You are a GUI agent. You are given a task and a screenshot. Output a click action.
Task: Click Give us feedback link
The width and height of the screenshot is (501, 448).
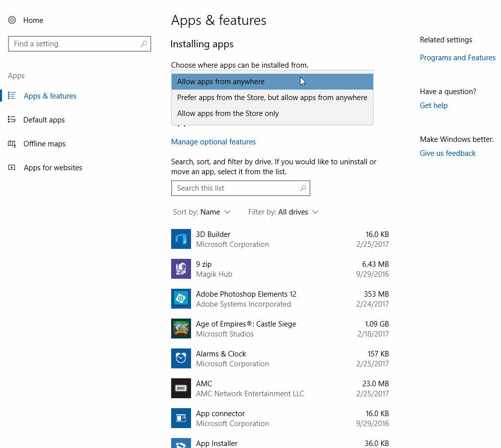pyautogui.click(x=448, y=153)
